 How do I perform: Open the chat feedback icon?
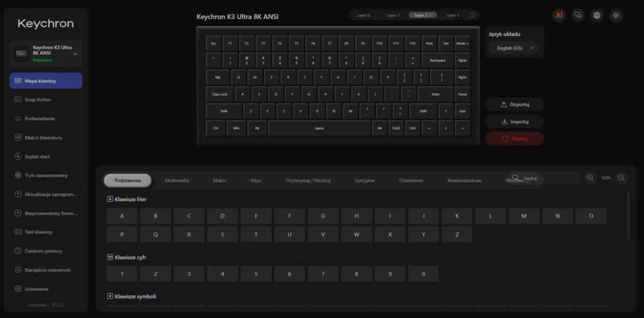[578, 15]
